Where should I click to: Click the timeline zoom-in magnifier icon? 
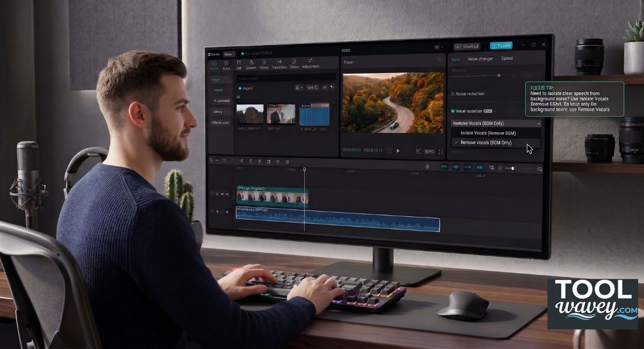540,169
